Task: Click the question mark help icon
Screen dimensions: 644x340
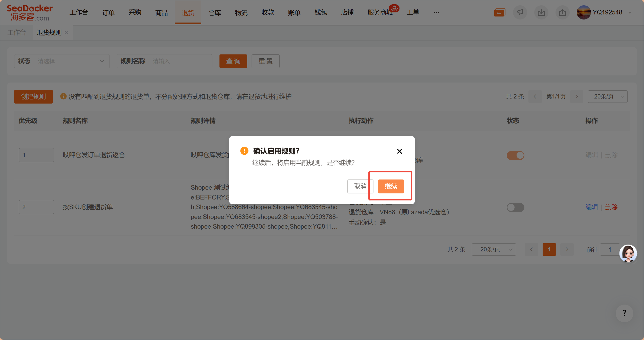Action: click(x=624, y=313)
